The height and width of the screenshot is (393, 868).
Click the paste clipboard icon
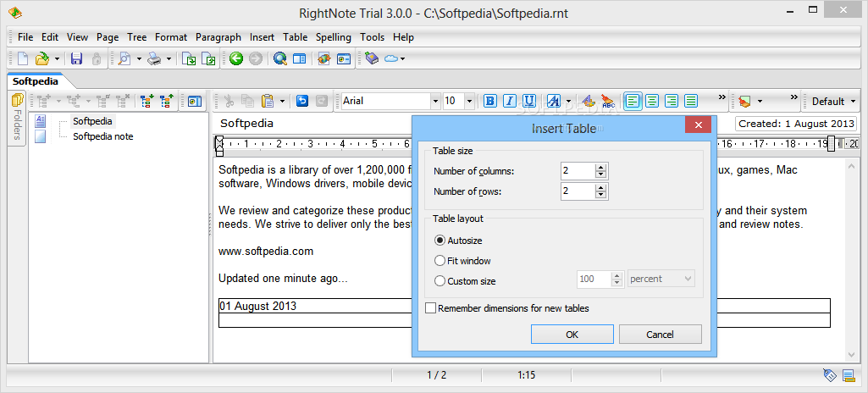[x=268, y=101]
